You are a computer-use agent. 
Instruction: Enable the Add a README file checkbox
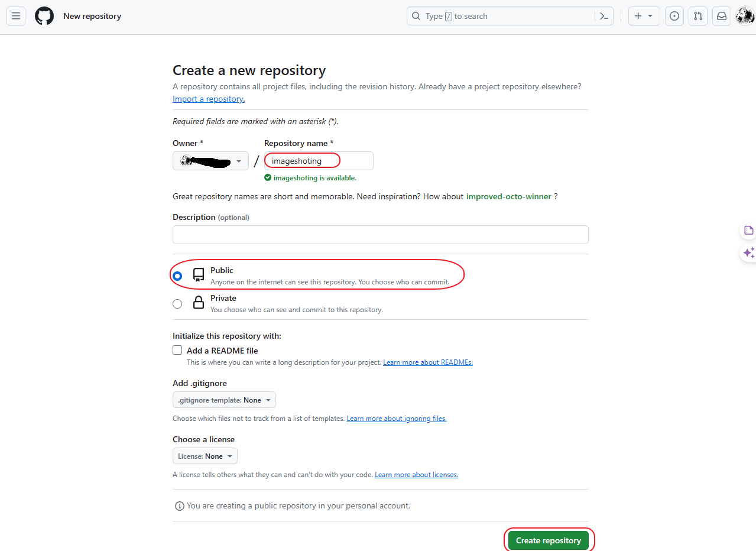pyautogui.click(x=177, y=350)
